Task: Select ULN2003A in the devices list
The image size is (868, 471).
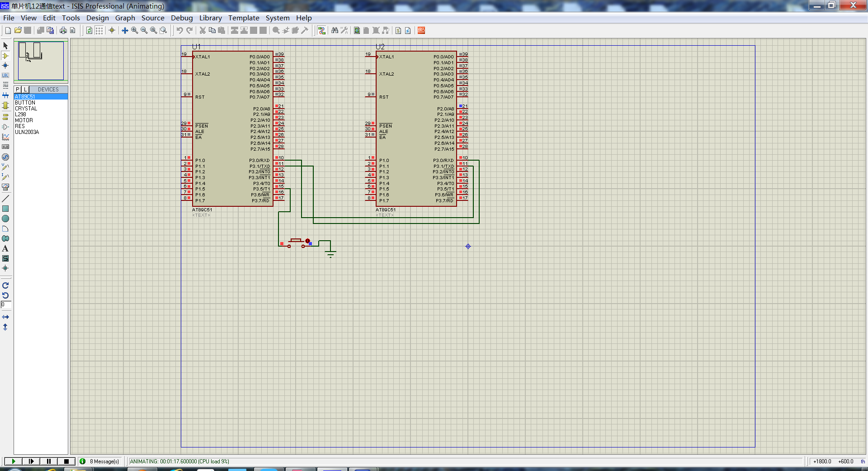Action: click(x=27, y=132)
